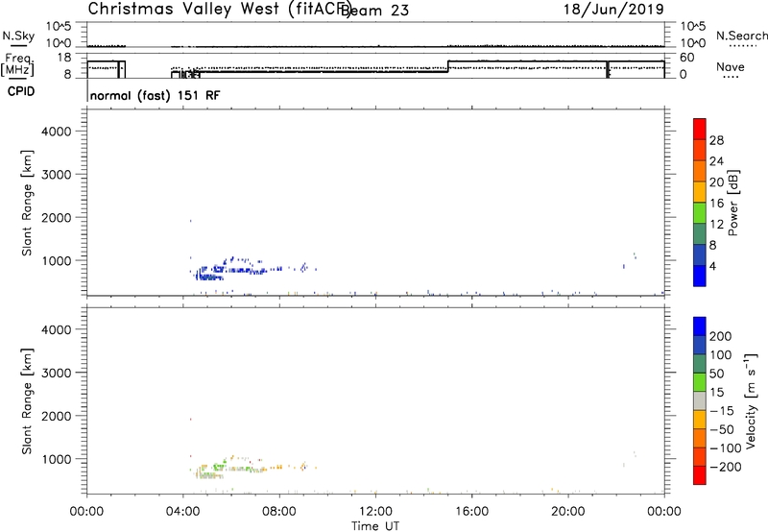Click the 'Power [dB]' colorbar label
This screenshot has height=532, width=768.
pyautogui.click(x=733, y=203)
